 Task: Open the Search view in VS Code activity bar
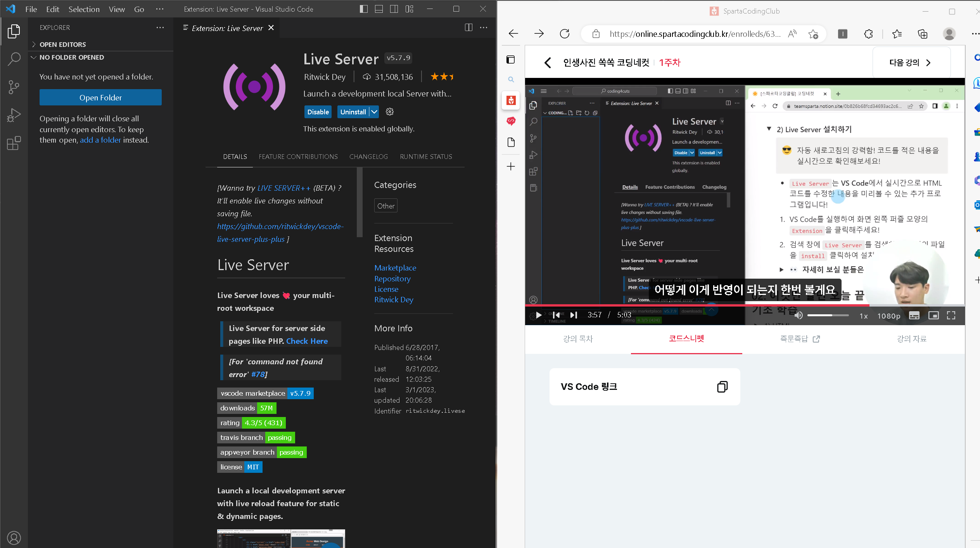click(x=14, y=59)
